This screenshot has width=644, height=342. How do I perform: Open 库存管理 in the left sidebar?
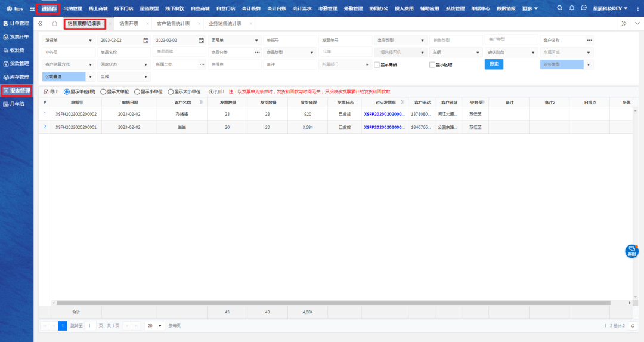(16, 77)
